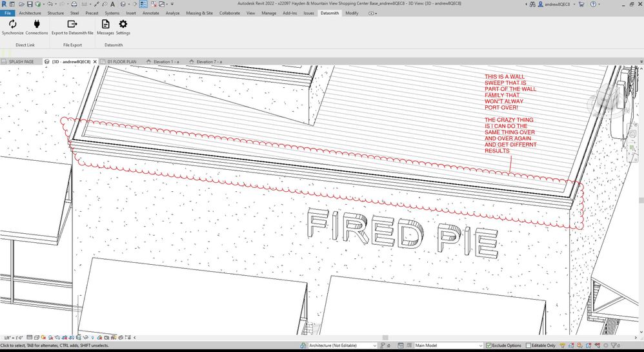This screenshot has height=352, width=644.
Task: Click the worksets icon in status bar
Action: [303, 346]
